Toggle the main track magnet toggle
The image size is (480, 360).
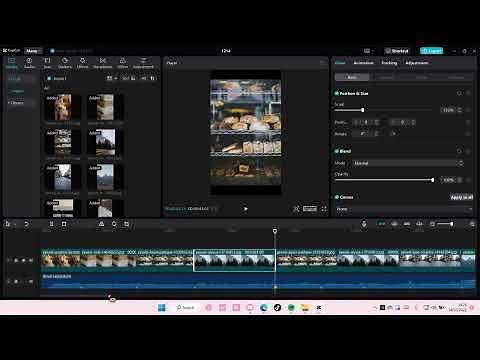pos(382,224)
